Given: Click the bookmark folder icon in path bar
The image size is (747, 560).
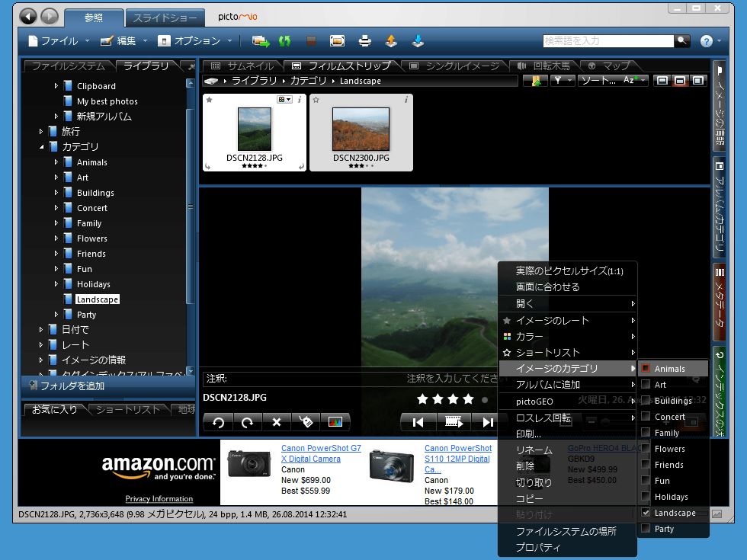Looking at the screenshot, I should [535, 81].
